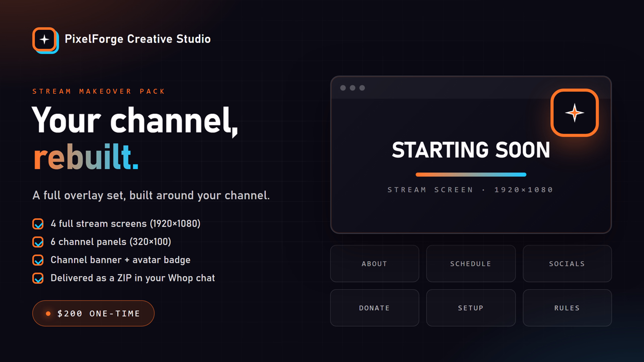Click the orange star badge in stream preview

575,113
